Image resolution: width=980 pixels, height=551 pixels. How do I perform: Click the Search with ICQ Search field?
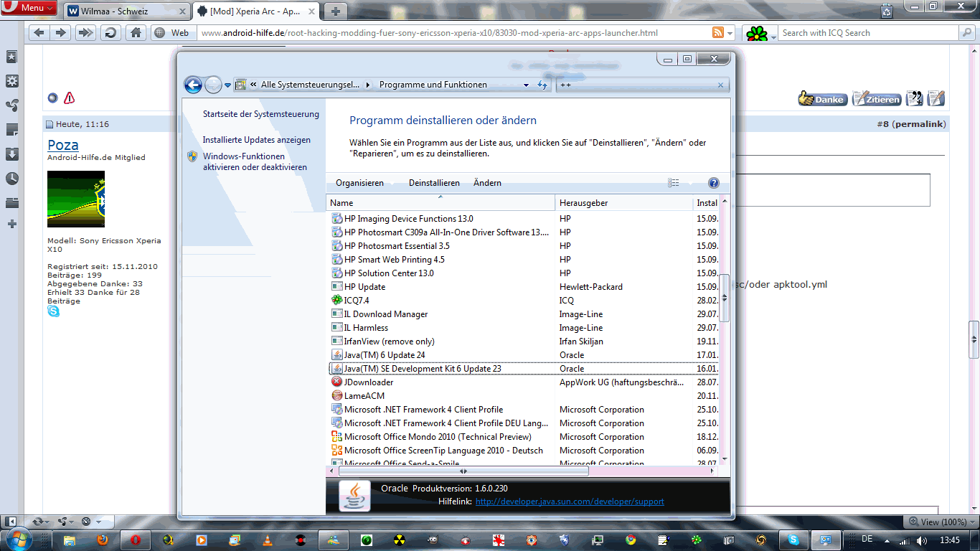[868, 33]
